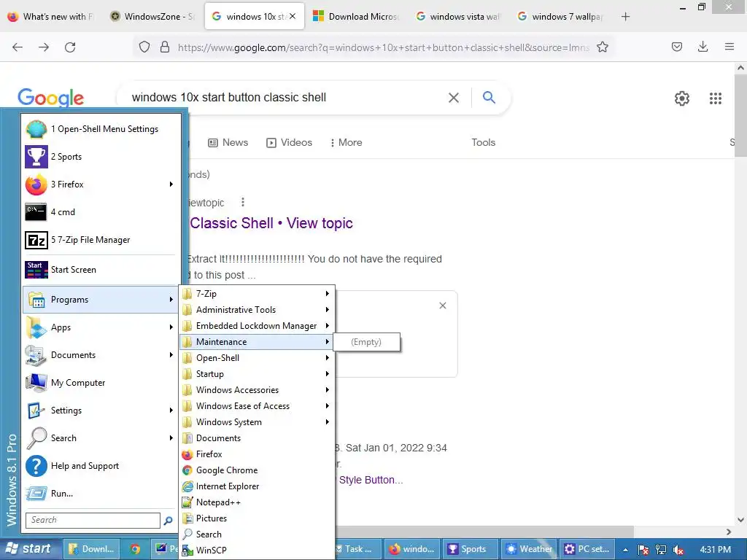This screenshot has height=560, width=747.
Task: Click the Run... icon in start menu
Action: click(36, 494)
